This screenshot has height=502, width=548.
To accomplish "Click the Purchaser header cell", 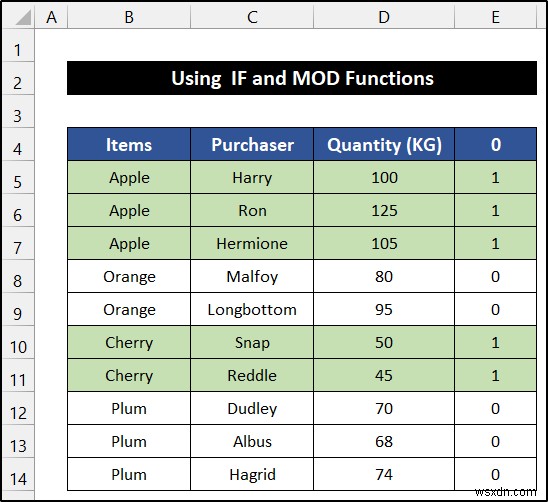I will [x=252, y=144].
